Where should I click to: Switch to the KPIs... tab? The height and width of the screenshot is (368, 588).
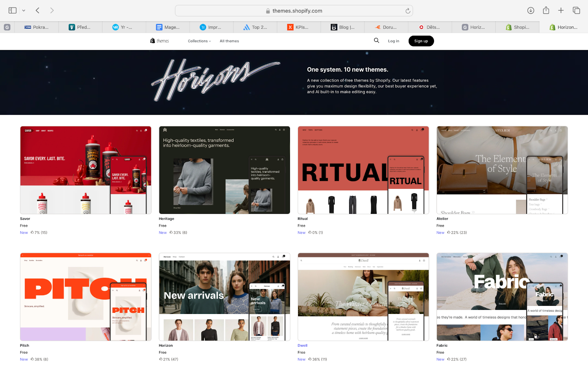point(298,27)
